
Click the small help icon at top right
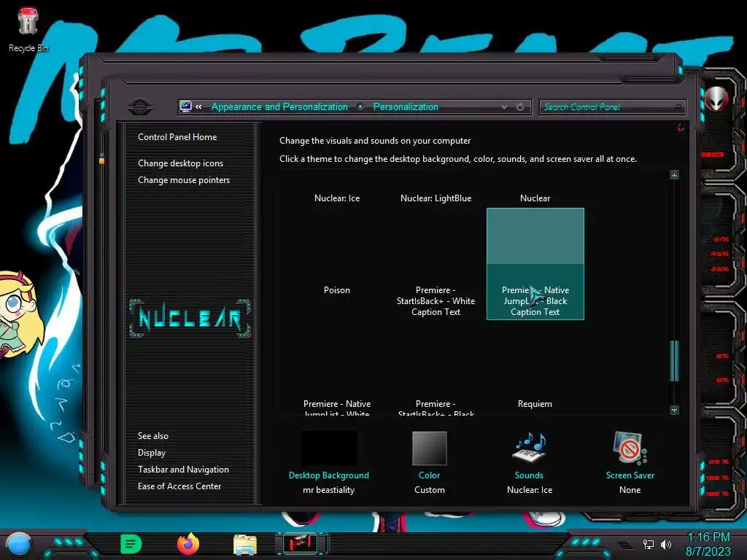pos(681,128)
